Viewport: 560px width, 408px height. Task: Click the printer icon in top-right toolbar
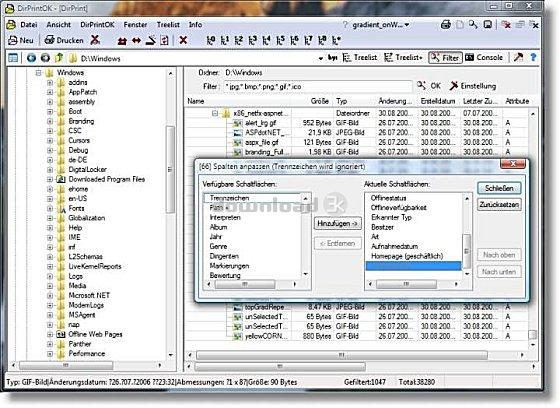point(446,25)
